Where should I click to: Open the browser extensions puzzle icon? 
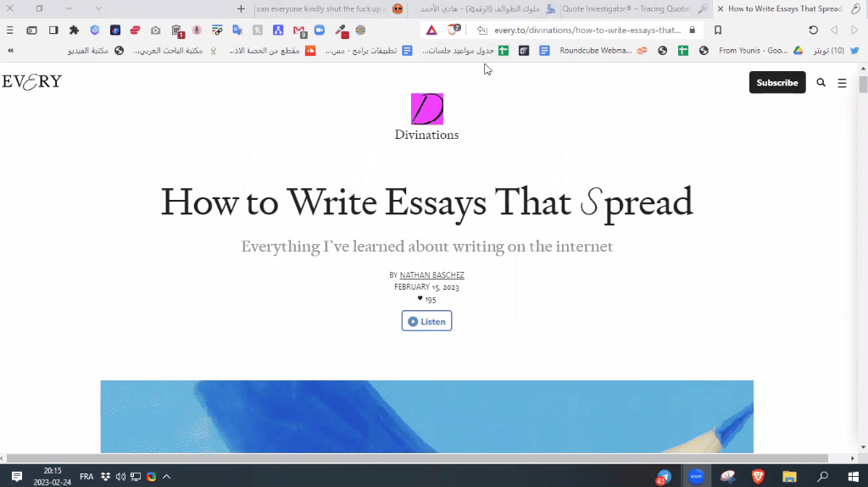pos(74,30)
